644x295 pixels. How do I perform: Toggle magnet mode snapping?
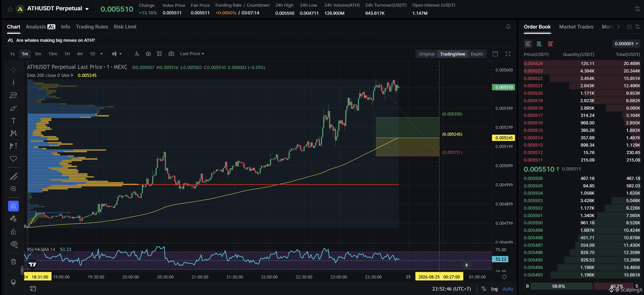click(14, 206)
